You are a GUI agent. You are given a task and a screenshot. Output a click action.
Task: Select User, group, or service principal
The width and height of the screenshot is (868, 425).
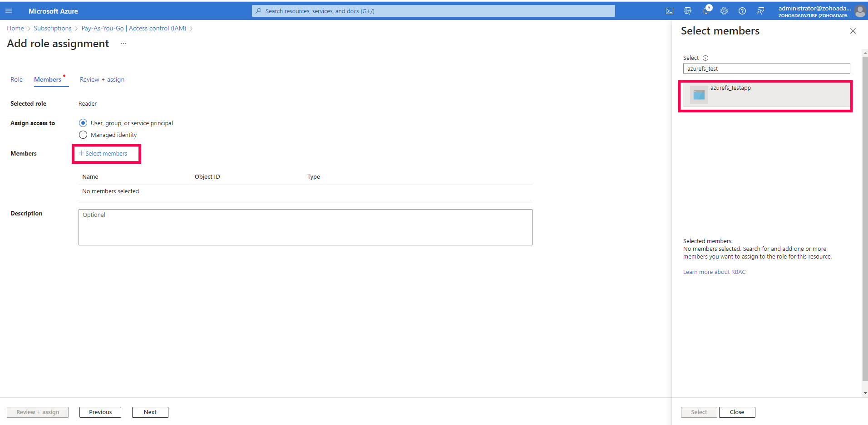pos(83,123)
